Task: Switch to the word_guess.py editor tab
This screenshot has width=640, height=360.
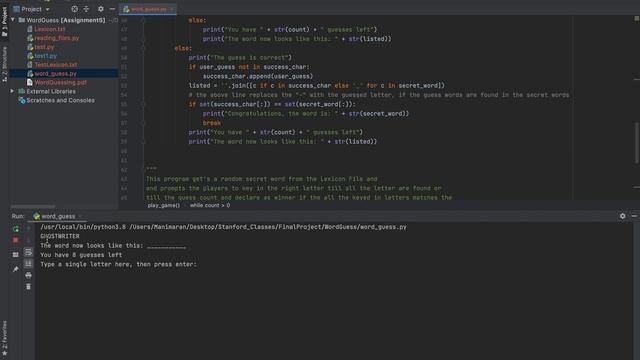Action: (x=149, y=9)
